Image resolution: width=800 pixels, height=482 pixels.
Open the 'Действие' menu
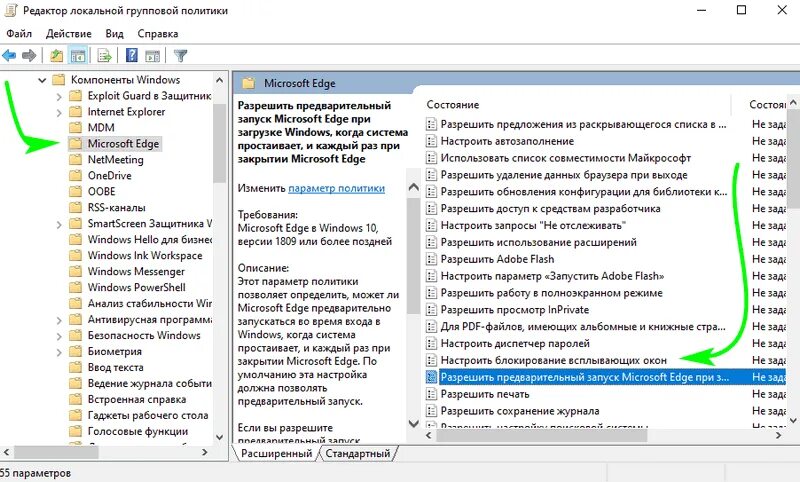(x=68, y=34)
